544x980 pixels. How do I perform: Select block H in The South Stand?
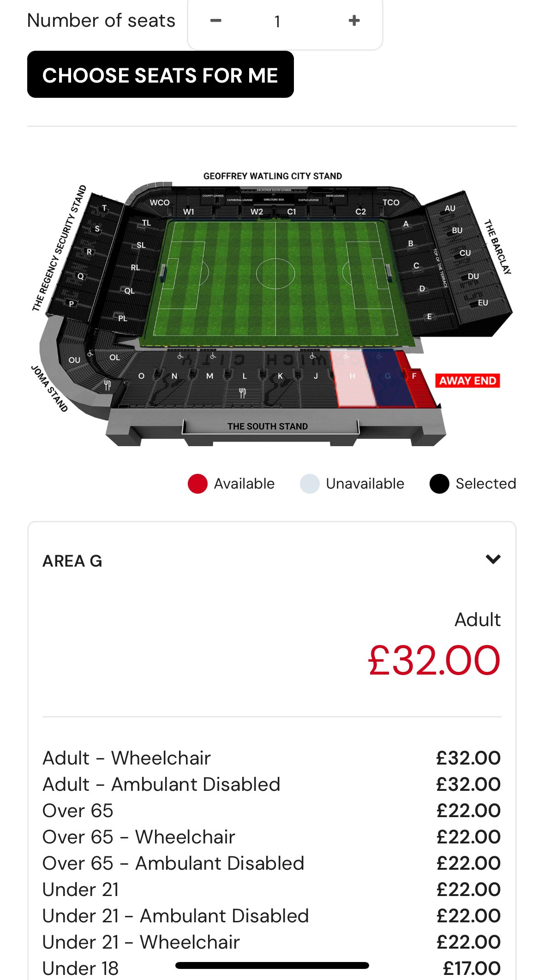pos(353,381)
